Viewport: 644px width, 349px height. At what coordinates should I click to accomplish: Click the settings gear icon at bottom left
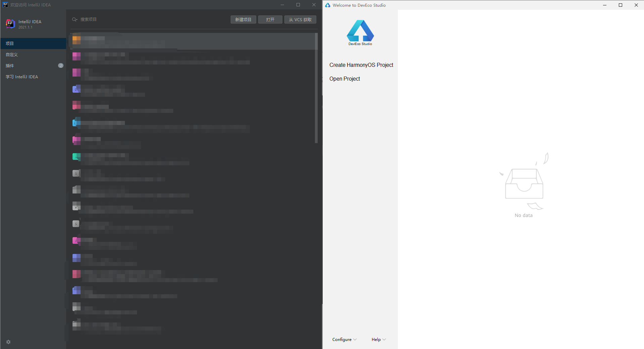[8, 342]
